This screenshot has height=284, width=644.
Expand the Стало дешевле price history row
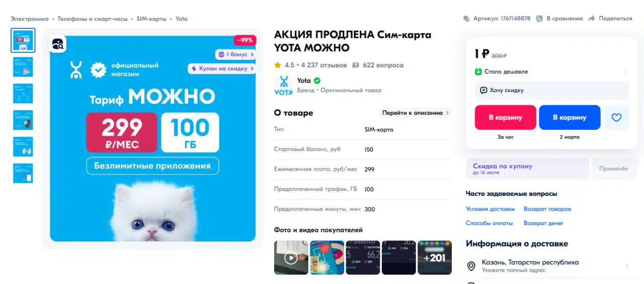pyautogui.click(x=551, y=72)
